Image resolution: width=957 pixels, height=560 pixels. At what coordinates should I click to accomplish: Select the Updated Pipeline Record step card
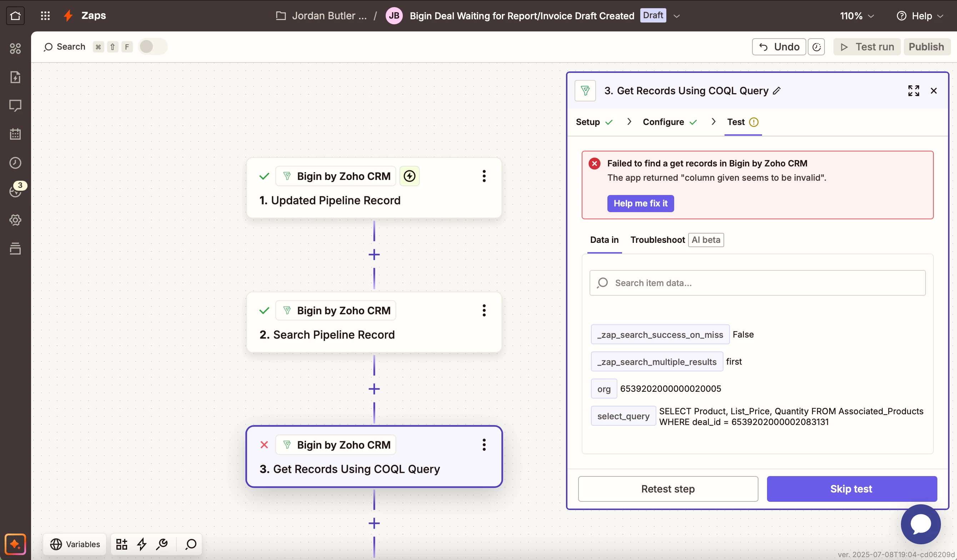pos(374,188)
